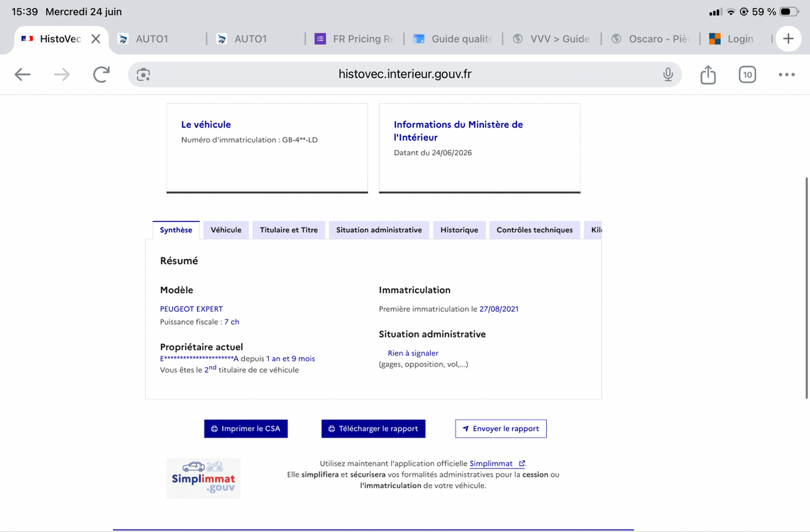Open the share sheet icon

coord(708,74)
